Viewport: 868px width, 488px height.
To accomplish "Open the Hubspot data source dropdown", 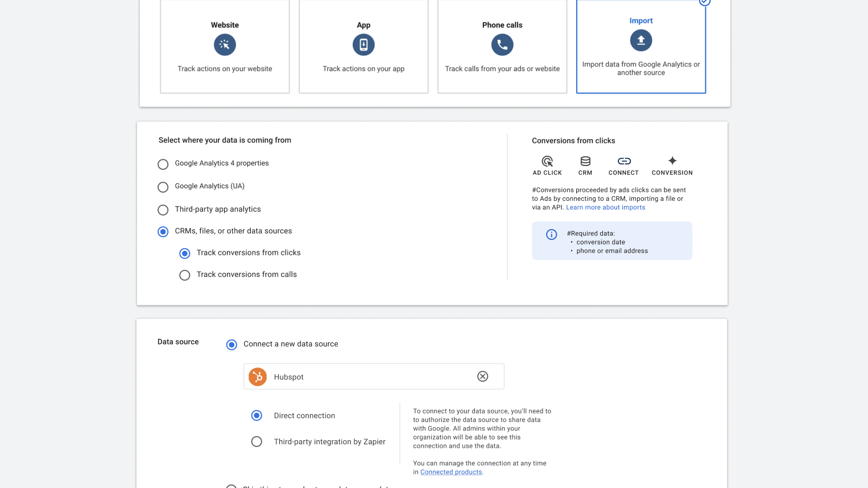I will [364, 377].
